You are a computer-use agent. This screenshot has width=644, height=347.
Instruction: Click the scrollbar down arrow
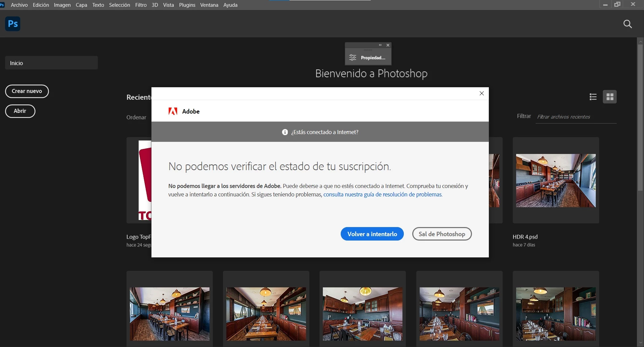[x=640, y=343]
